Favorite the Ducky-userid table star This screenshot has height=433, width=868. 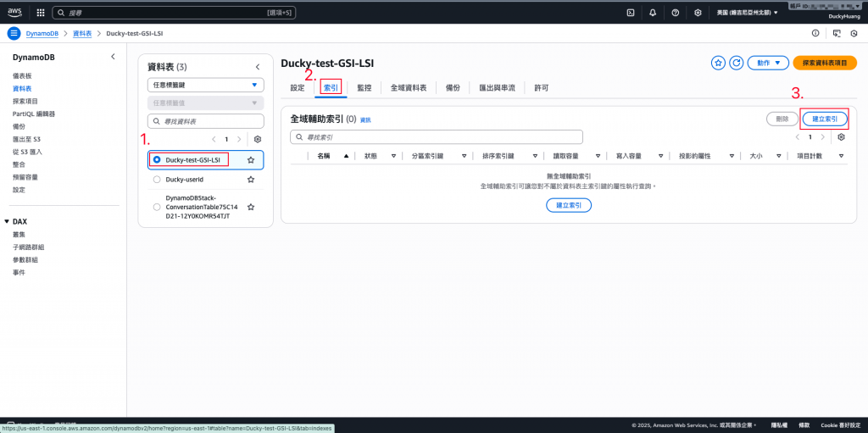pos(251,180)
